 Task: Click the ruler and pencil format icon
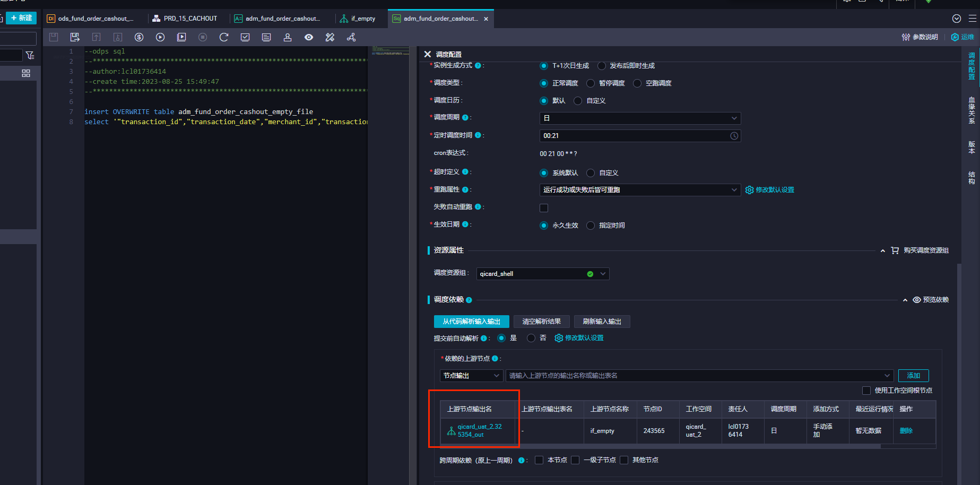pyautogui.click(x=330, y=37)
